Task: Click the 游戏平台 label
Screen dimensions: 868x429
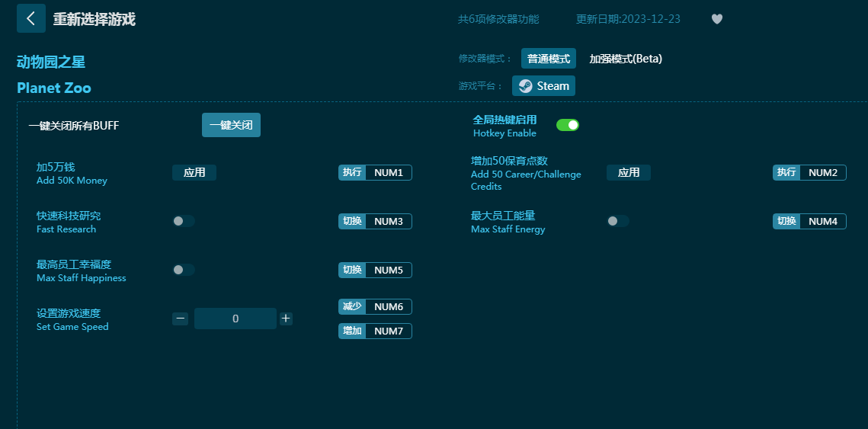Action: 481,86
